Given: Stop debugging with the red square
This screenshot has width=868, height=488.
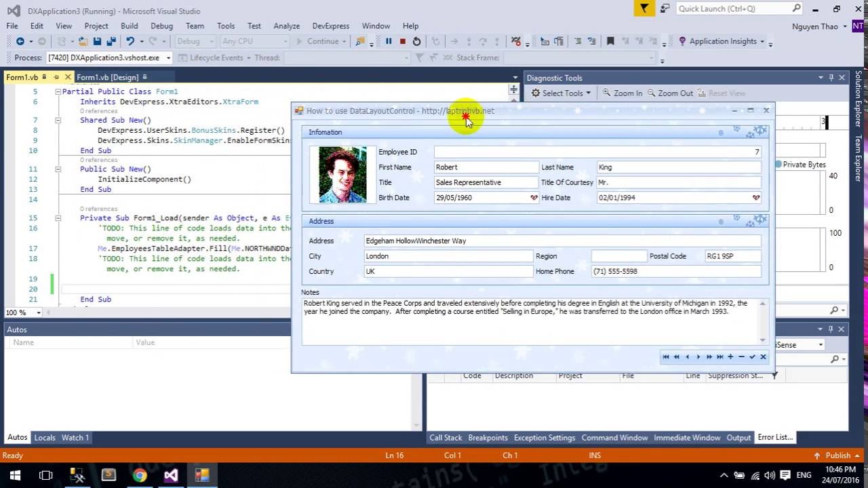Looking at the screenshot, I should 402,41.
